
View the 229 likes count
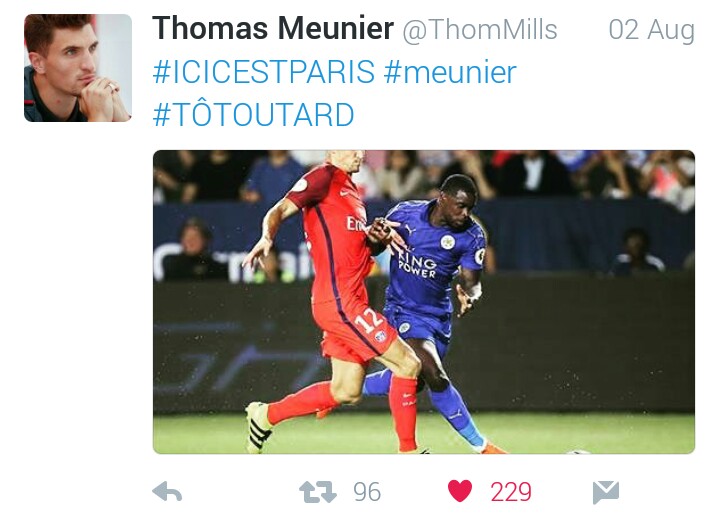(x=511, y=492)
